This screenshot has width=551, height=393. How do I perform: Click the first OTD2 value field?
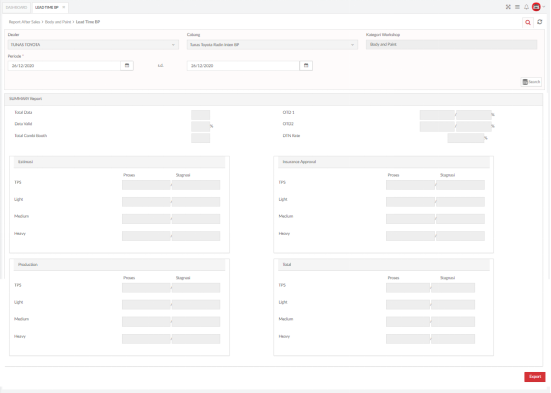[x=437, y=126]
